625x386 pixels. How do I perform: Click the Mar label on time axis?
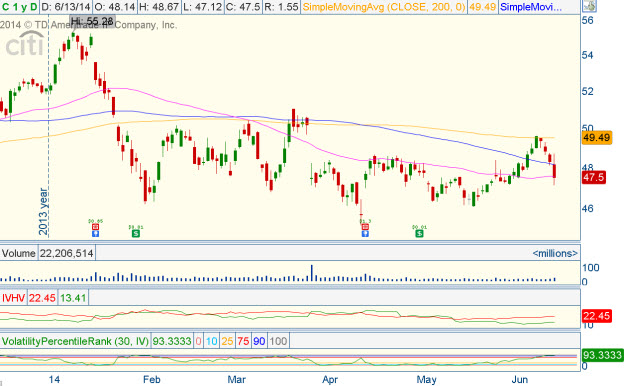236,380
